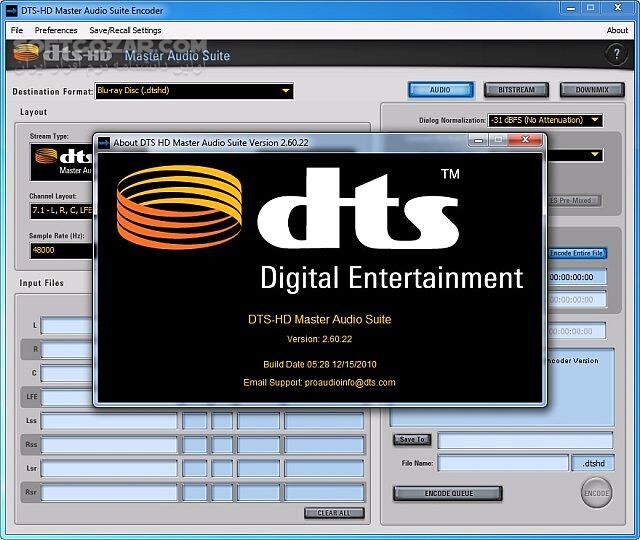Screen dimensions: 640x540
Task: Open Save/Recall Settings menu
Action: [125, 30]
